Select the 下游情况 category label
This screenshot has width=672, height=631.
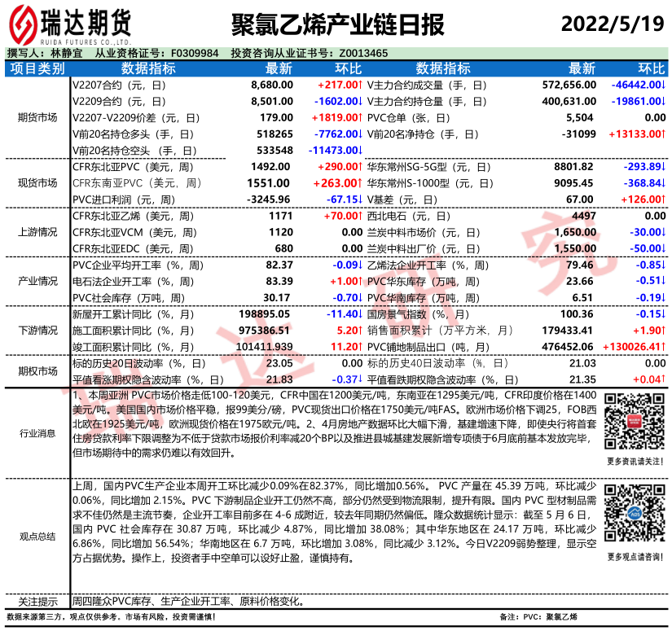click(x=37, y=330)
